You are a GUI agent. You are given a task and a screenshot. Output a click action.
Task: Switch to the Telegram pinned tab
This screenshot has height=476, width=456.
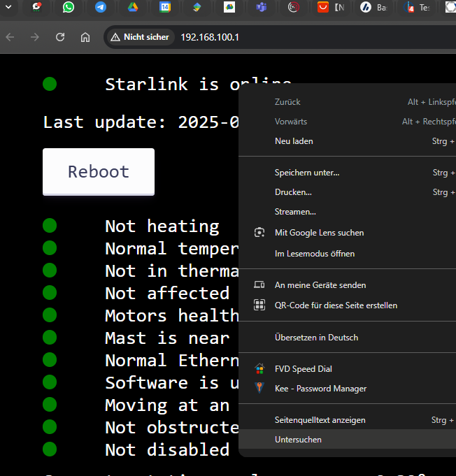pos(101,7)
